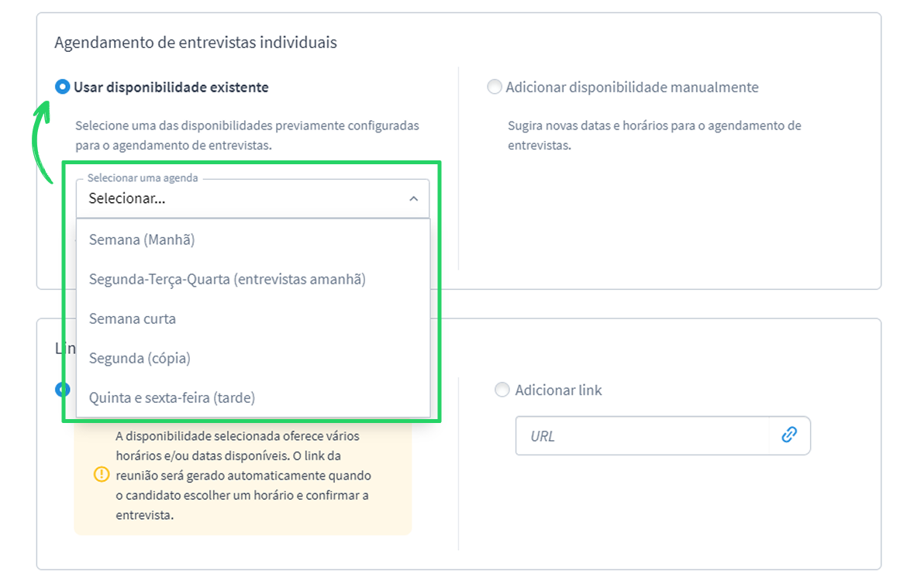This screenshot has height=588, width=900.
Task: Click 'Adicionar disponibilidade manualmente' label text
Action: (632, 88)
